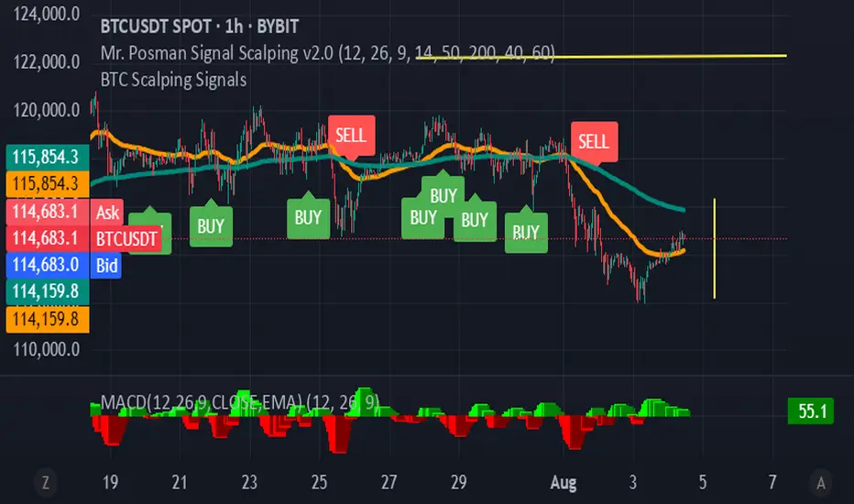Click the 122,000.0 price axis value
This screenshot has width=854, height=504.
[47, 61]
